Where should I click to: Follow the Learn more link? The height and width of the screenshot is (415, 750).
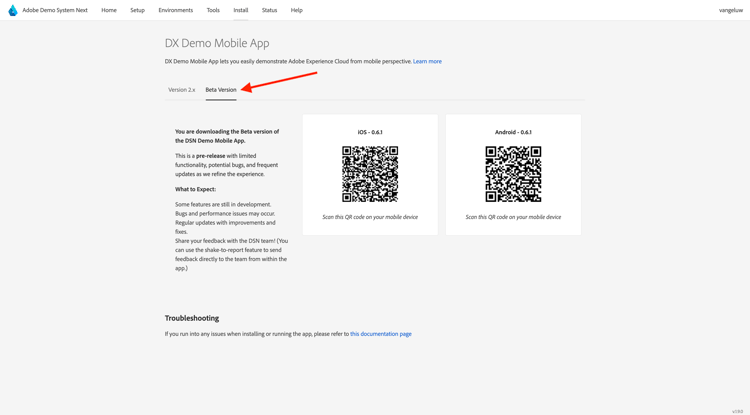click(x=427, y=61)
